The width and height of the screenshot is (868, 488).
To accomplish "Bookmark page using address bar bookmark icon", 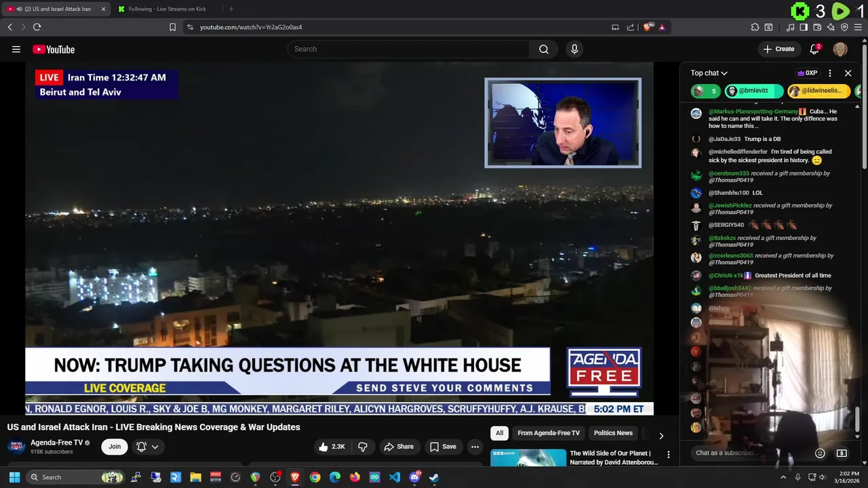I will [x=172, y=27].
